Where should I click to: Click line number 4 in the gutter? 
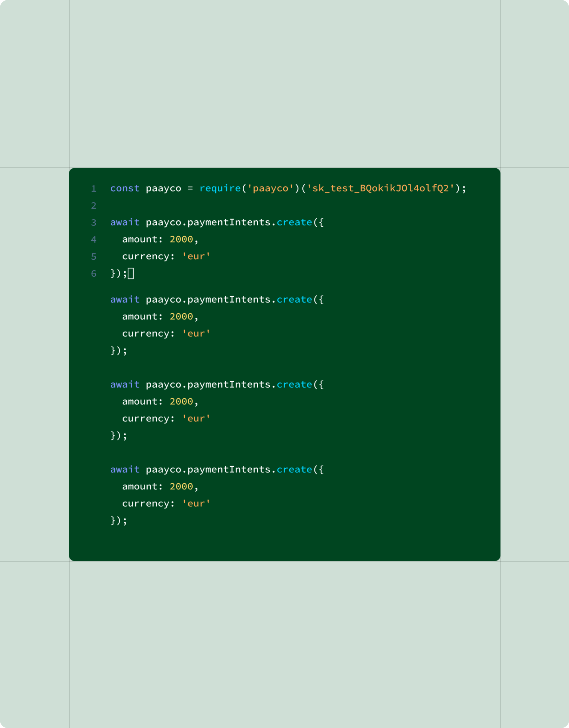pos(94,240)
